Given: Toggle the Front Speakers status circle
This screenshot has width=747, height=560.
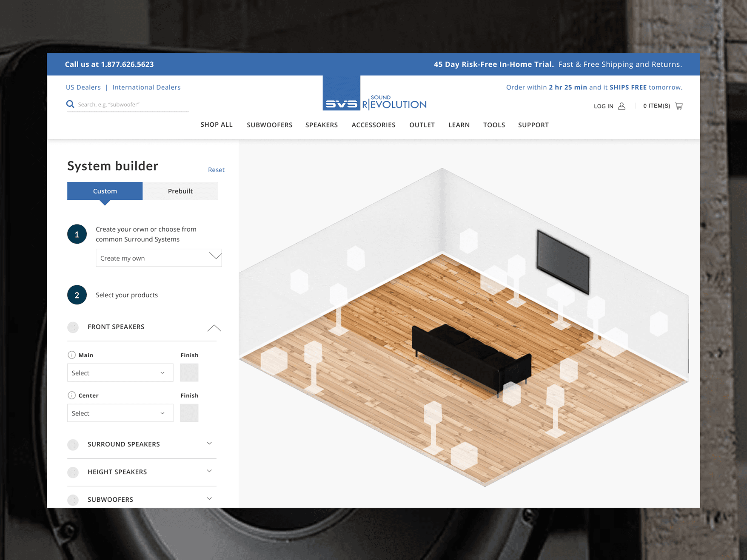Looking at the screenshot, I should (73, 327).
